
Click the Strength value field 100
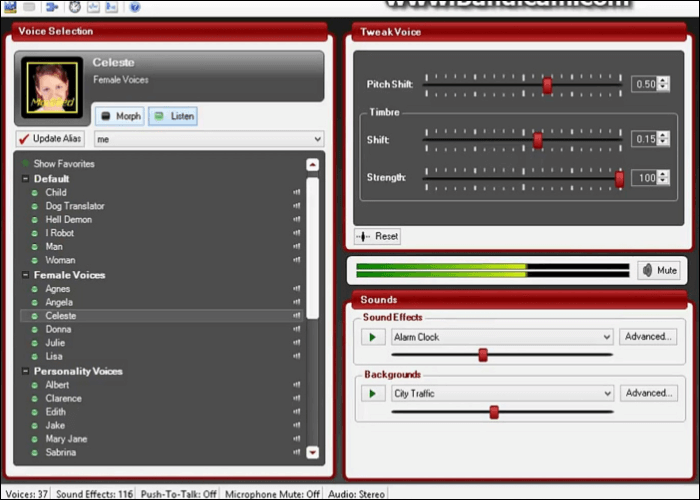[645, 178]
